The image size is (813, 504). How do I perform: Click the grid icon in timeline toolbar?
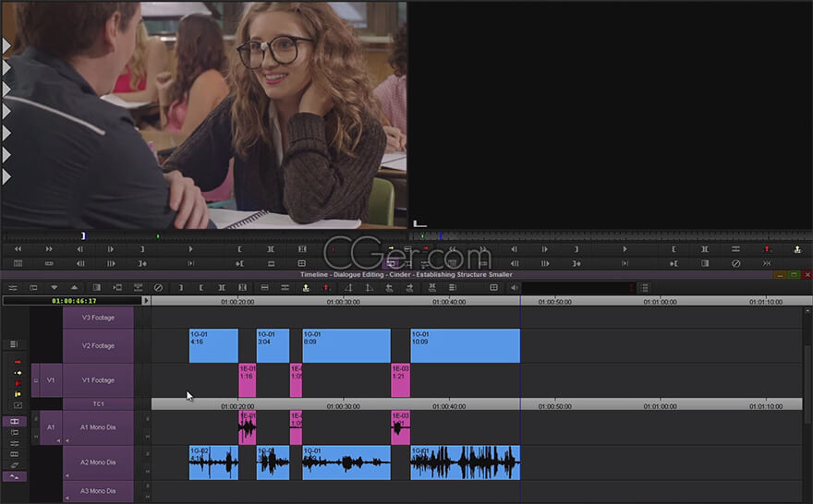(493, 287)
